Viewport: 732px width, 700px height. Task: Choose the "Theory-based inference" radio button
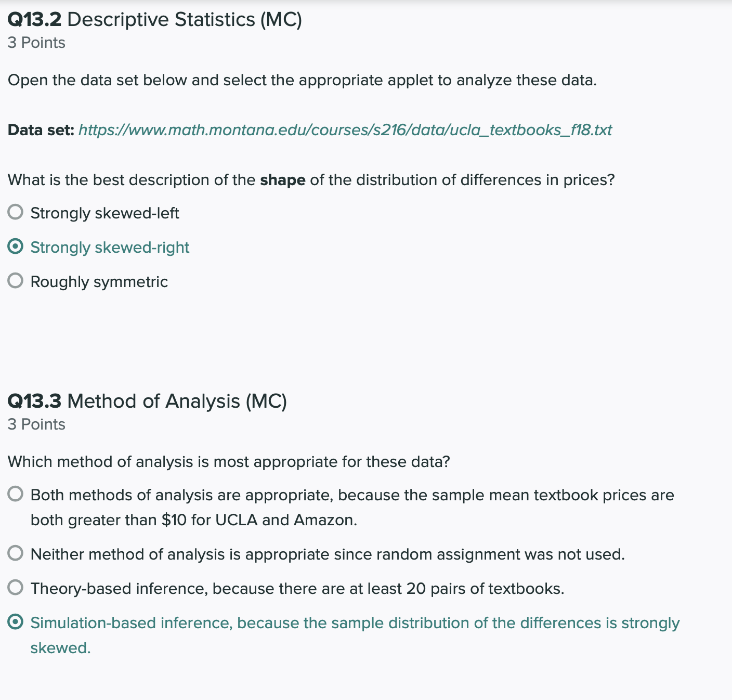16,588
